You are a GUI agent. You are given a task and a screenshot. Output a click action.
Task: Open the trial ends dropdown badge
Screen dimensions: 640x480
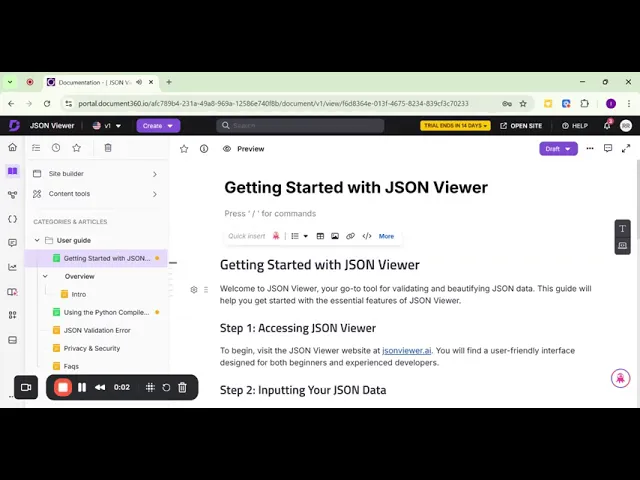(456, 126)
